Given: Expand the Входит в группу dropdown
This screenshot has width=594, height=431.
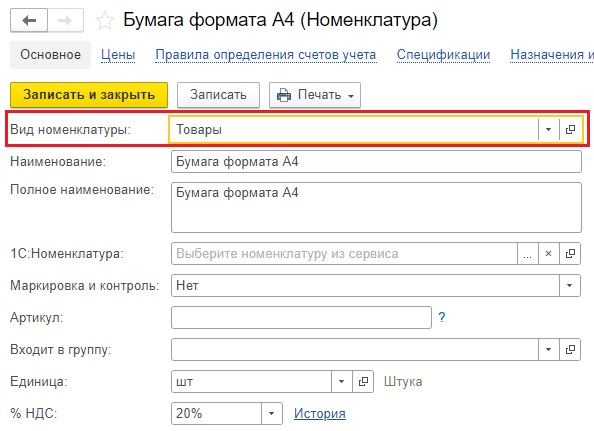Looking at the screenshot, I should tap(549, 350).
